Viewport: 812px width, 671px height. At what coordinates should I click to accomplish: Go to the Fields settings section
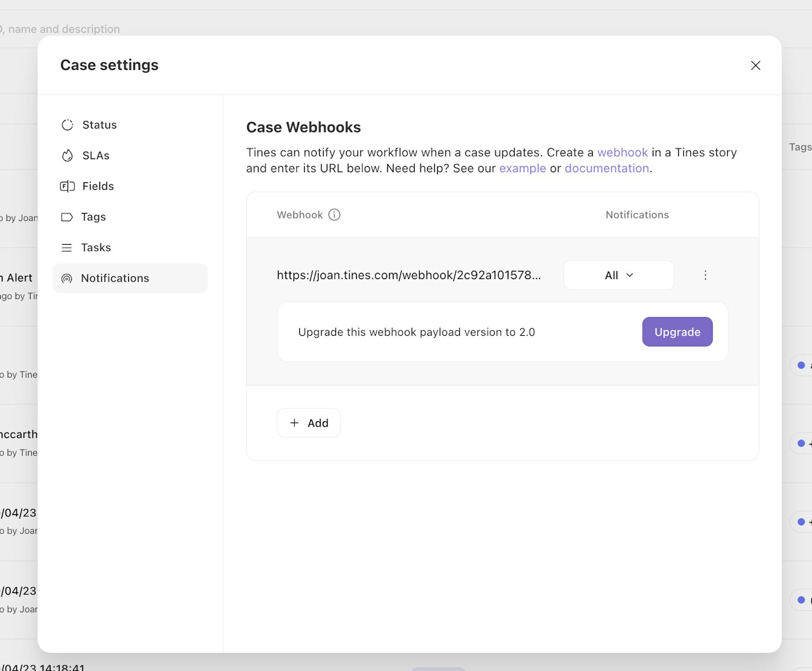click(x=98, y=186)
